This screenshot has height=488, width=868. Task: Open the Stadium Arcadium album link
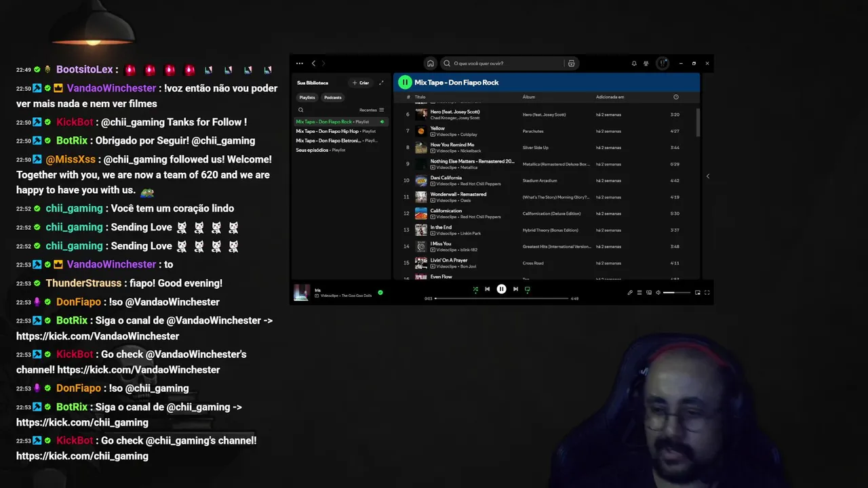point(540,181)
